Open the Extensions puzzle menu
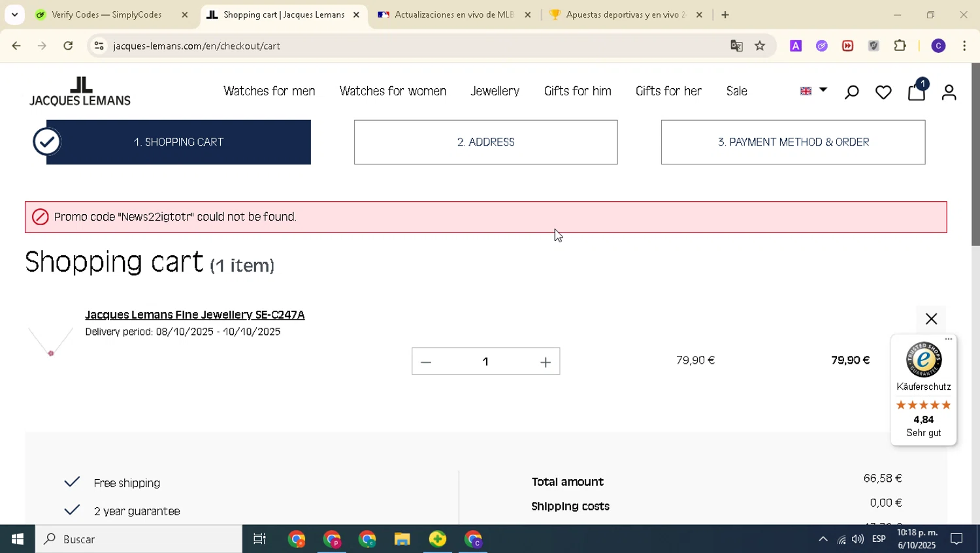980x553 pixels. pos(900,46)
